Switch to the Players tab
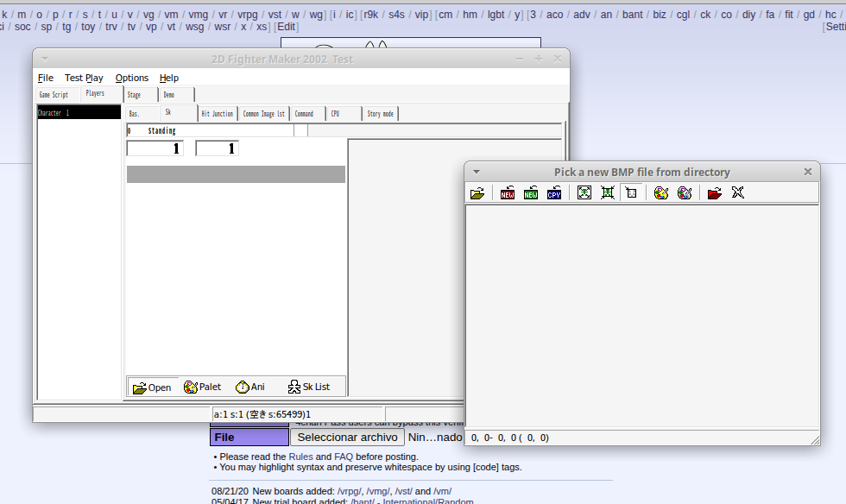Screen dimensions: 846x504 point(102,93)
